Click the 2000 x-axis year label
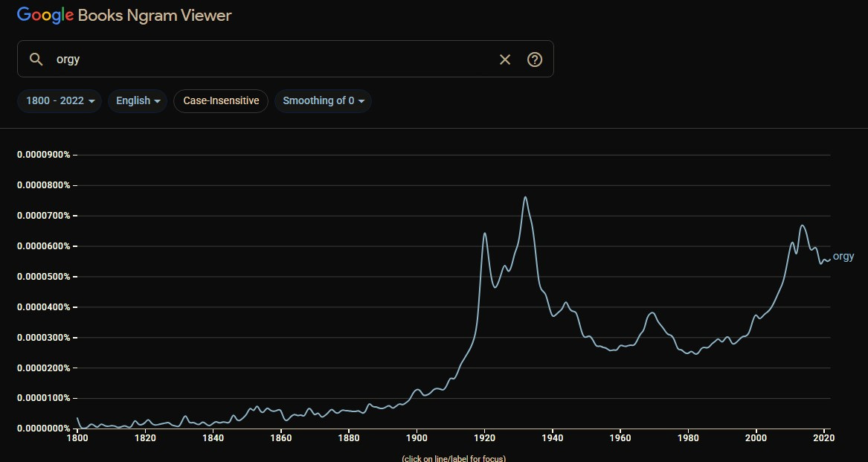Viewport: 868px width, 462px height. pos(756,437)
